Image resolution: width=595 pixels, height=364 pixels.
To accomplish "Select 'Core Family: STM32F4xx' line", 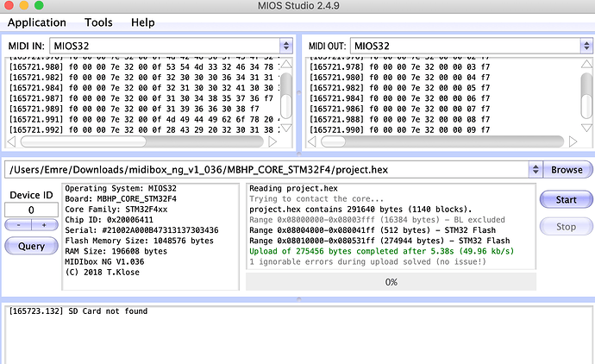I will 116,210.
